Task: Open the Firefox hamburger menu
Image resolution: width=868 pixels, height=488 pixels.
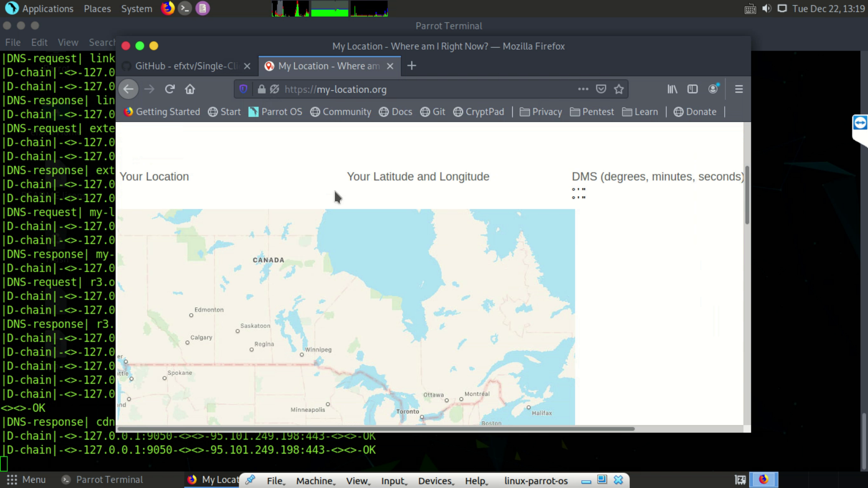Action: pyautogui.click(x=739, y=89)
